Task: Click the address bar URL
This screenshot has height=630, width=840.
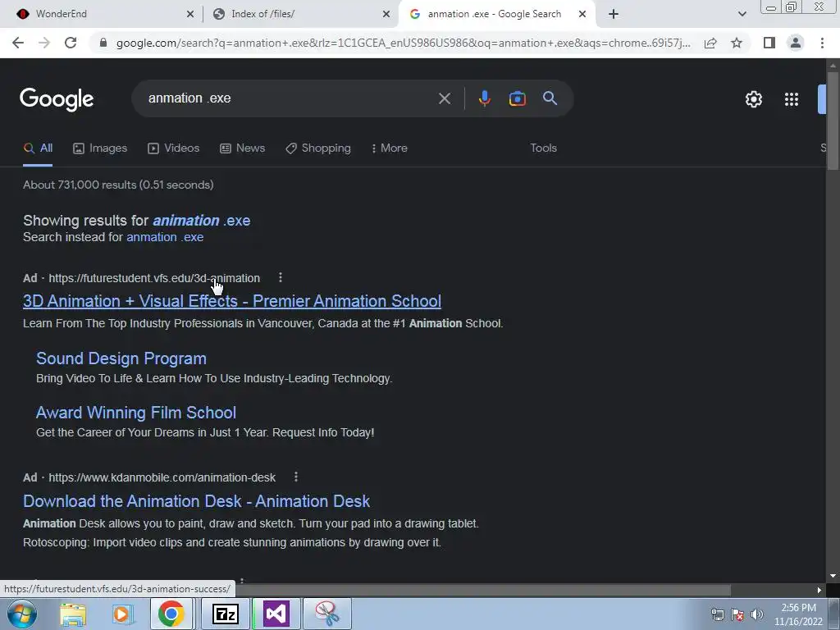Action: point(403,43)
